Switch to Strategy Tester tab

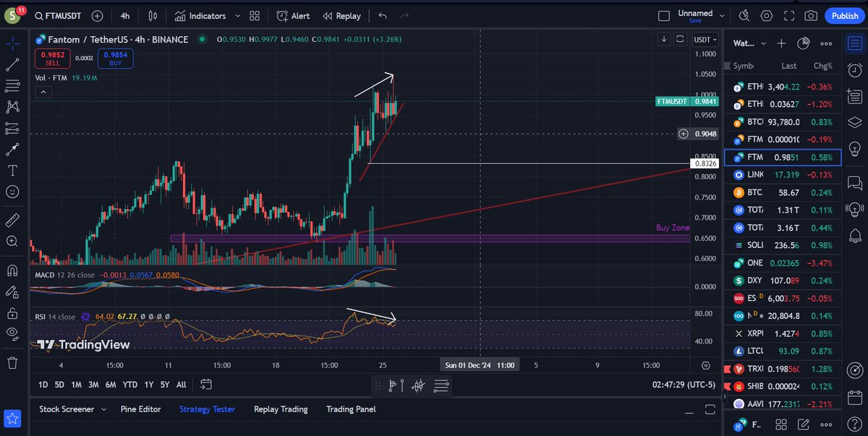click(207, 409)
